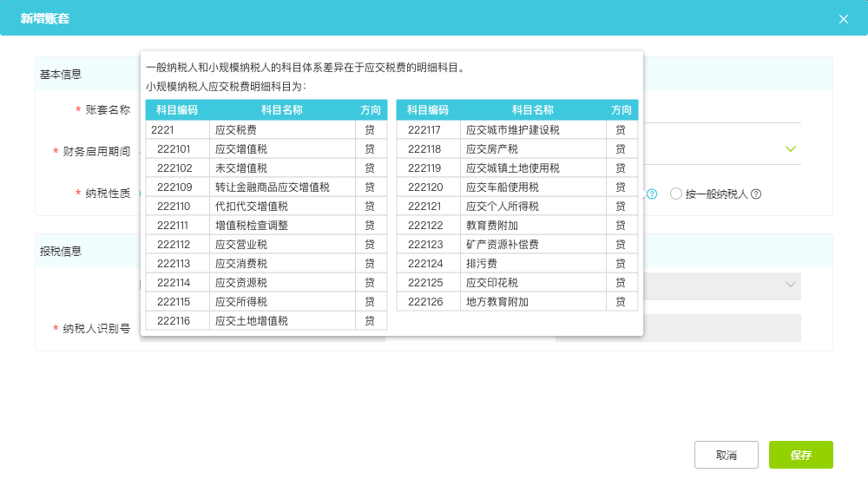Click the left 科目编码 column header

pos(177,110)
